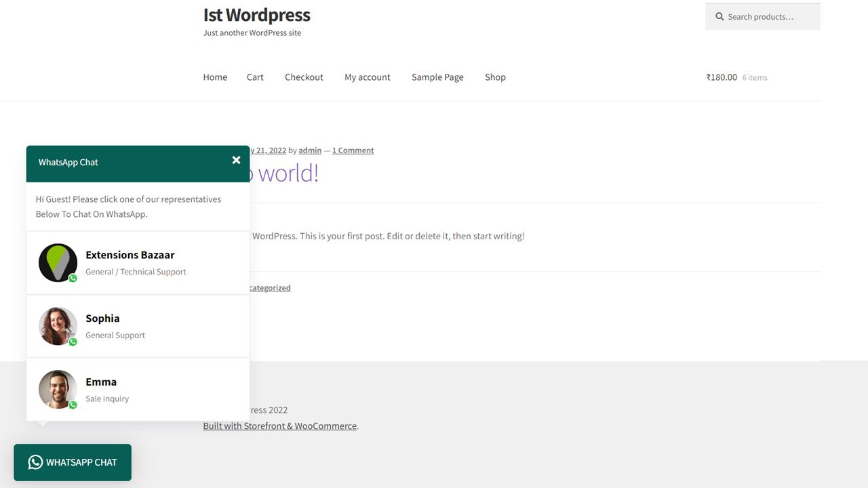Viewport: 868px width, 488px height.
Task: Click the WhatsApp logo in chat button
Action: [x=35, y=462]
